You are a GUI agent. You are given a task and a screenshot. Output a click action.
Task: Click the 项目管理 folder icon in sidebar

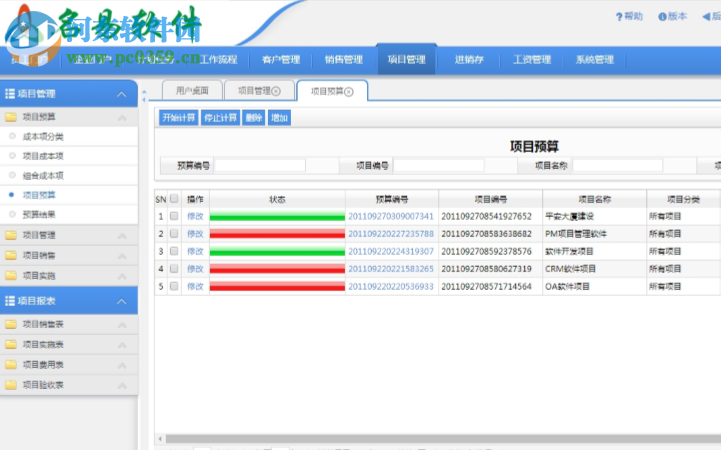(x=11, y=235)
